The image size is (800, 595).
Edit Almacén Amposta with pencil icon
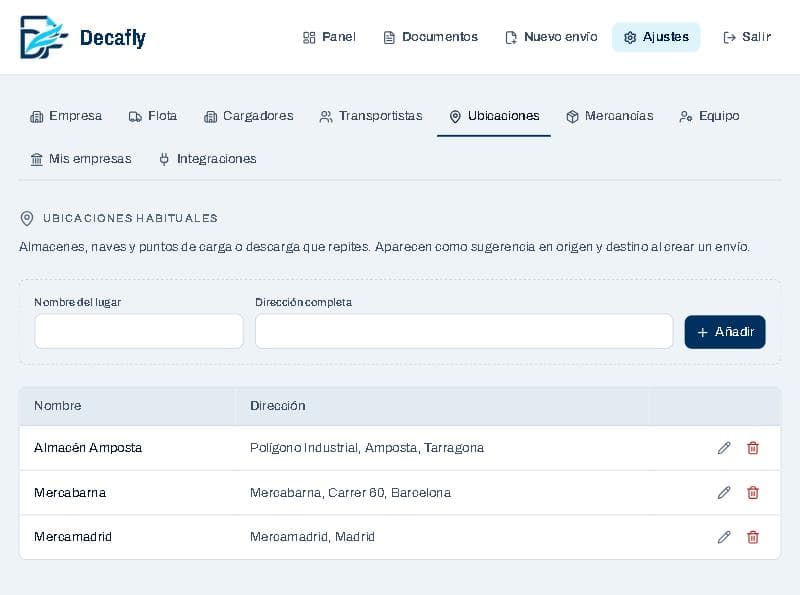click(x=724, y=448)
